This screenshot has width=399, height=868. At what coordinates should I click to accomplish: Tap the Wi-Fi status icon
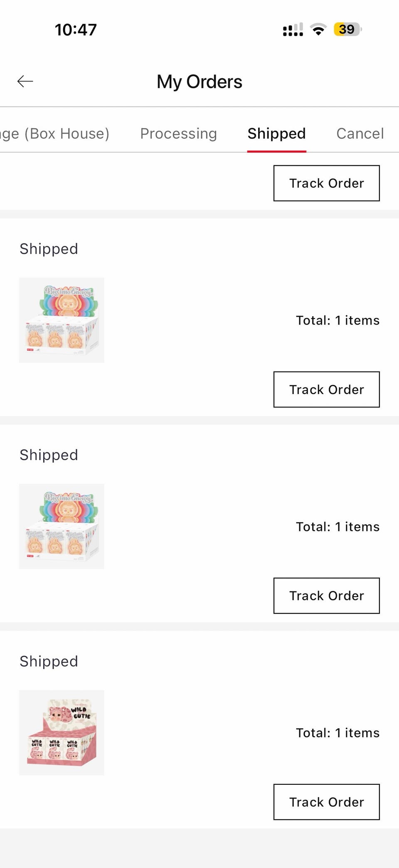[318, 30]
